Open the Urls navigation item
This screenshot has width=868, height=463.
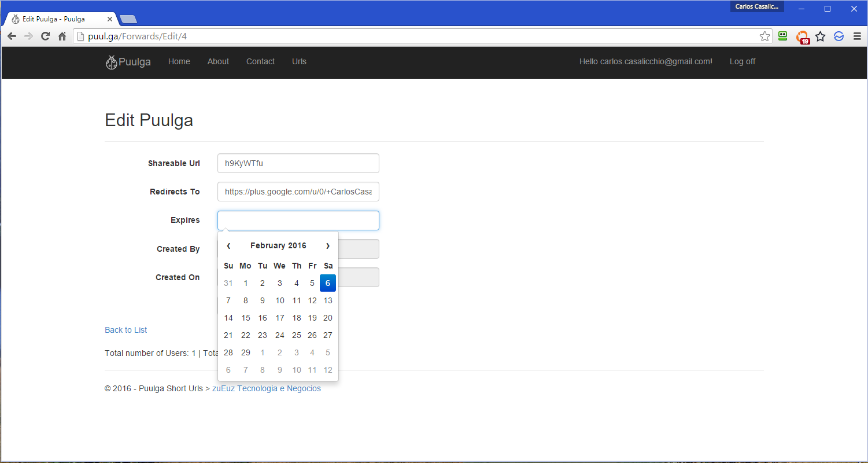click(299, 62)
